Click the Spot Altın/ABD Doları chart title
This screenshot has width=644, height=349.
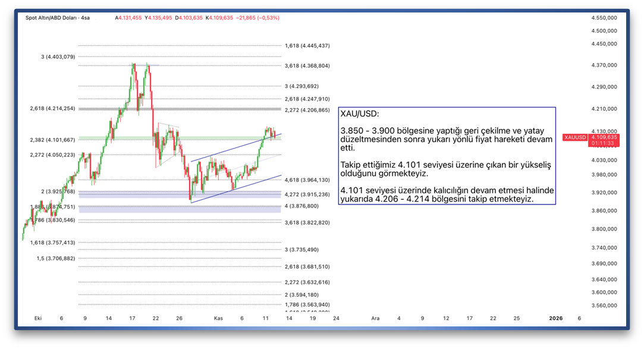58,18
